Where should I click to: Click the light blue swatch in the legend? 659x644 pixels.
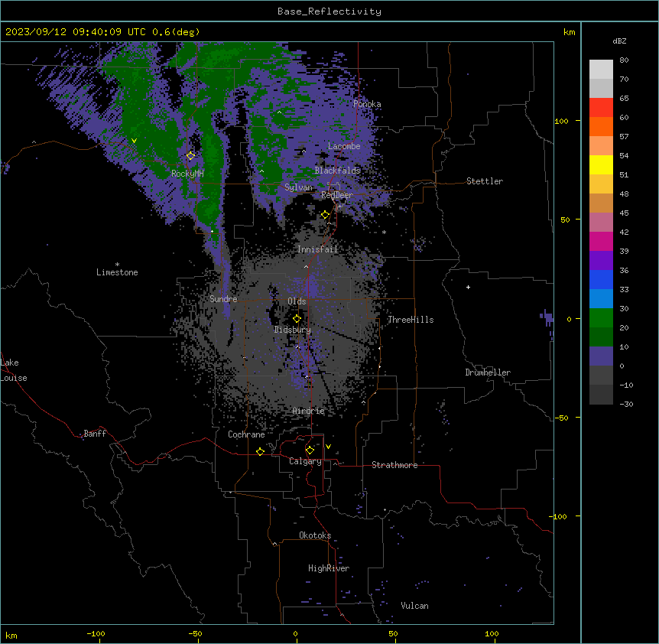(601, 298)
